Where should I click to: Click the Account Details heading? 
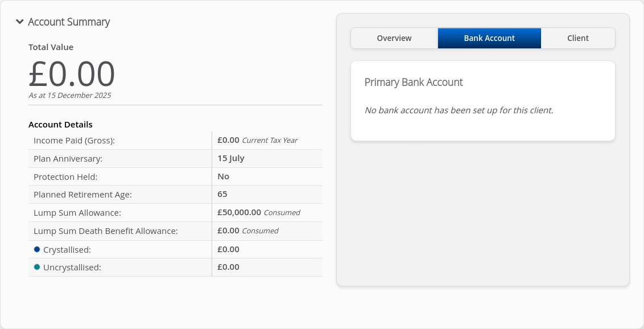[x=60, y=125]
